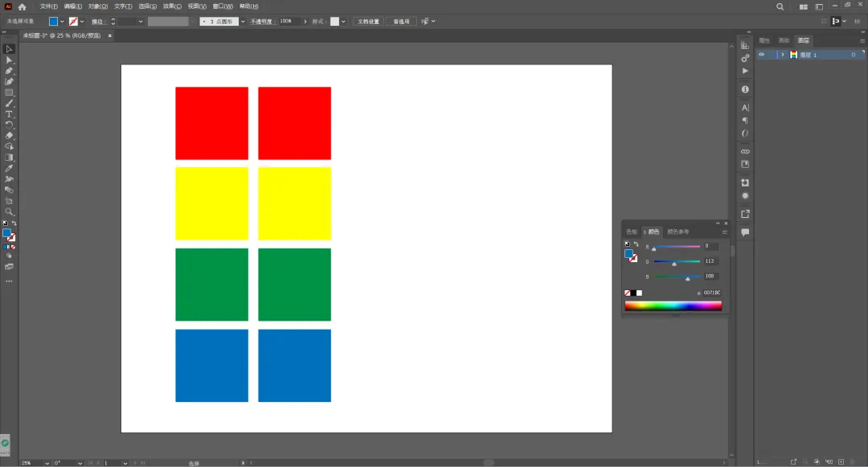Select the Eraser tool
This screenshot has height=467, width=868.
click(x=9, y=136)
